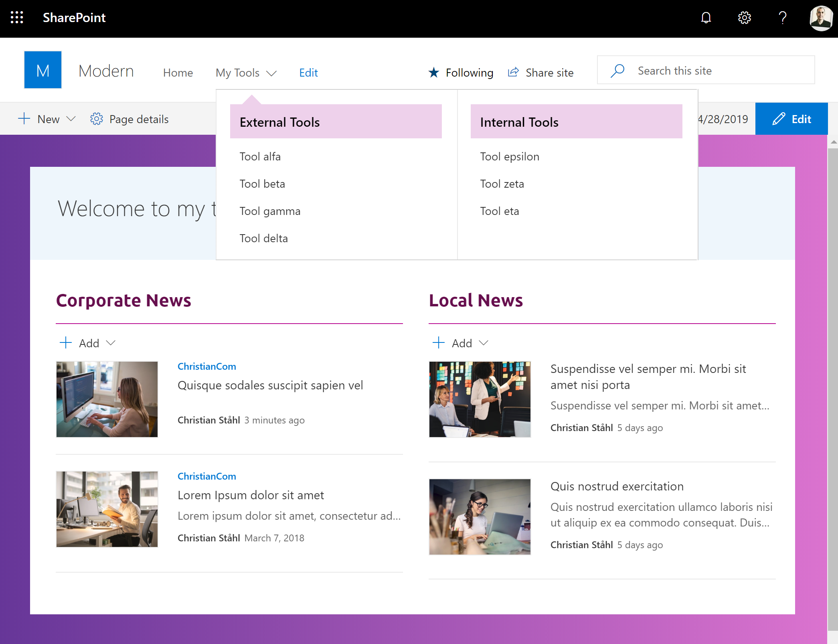
Task: Expand the New dropdown
Action: (71, 119)
